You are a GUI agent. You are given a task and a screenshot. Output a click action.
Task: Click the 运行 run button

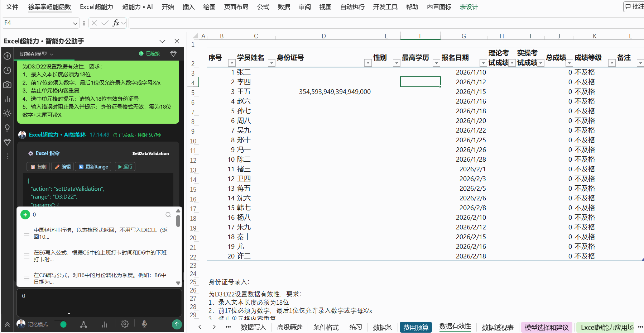tap(125, 167)
